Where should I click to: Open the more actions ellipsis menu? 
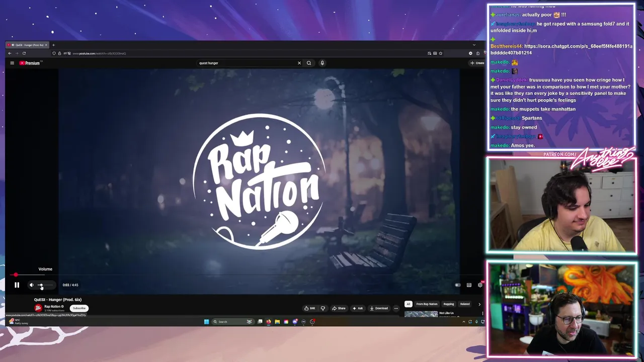click(x=396, y=308)
